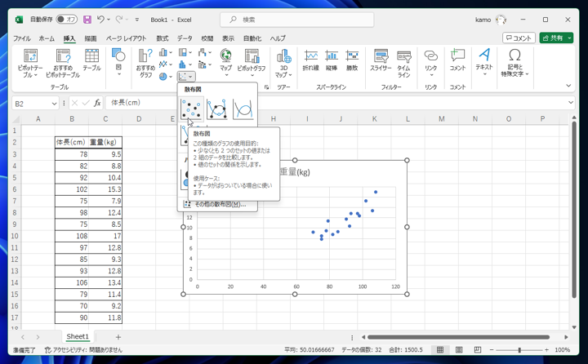Click the insert function fx icon
Viewport: 588px width, 364px height.
[x=97, y=103]
